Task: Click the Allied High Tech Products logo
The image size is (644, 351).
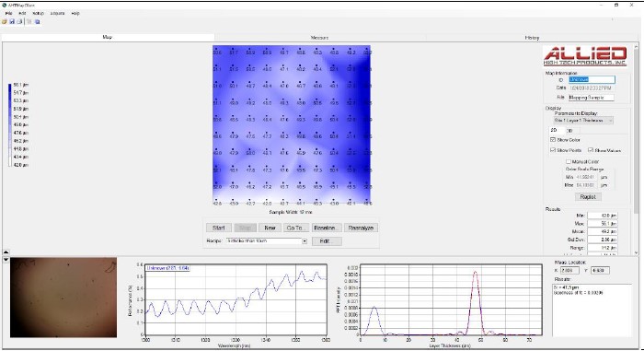Action: tap(585, 56)
